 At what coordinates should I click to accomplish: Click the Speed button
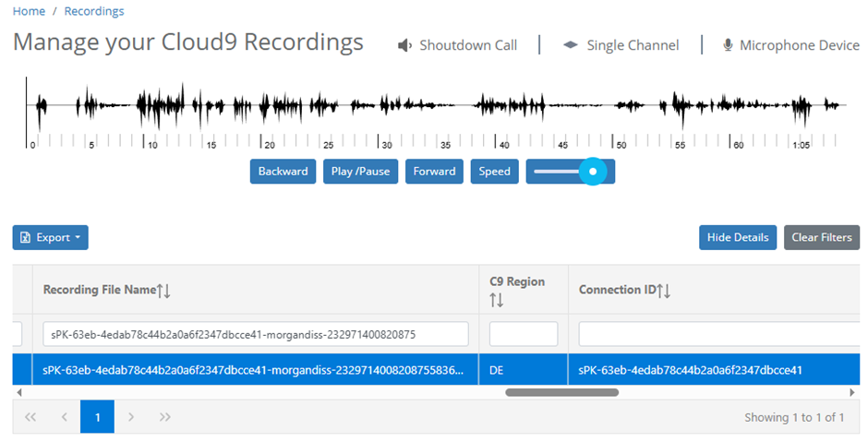point(494,172)
